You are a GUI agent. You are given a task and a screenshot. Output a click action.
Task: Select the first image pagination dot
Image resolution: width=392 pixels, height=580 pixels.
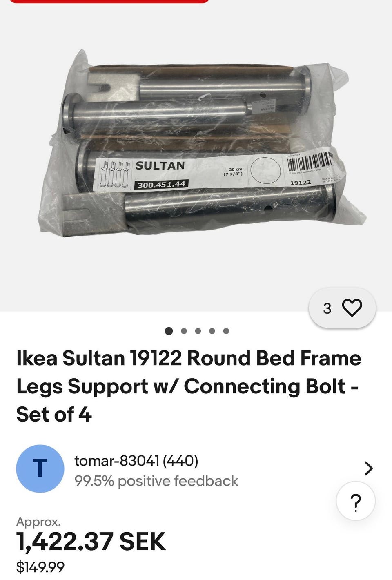pos(169,331)
